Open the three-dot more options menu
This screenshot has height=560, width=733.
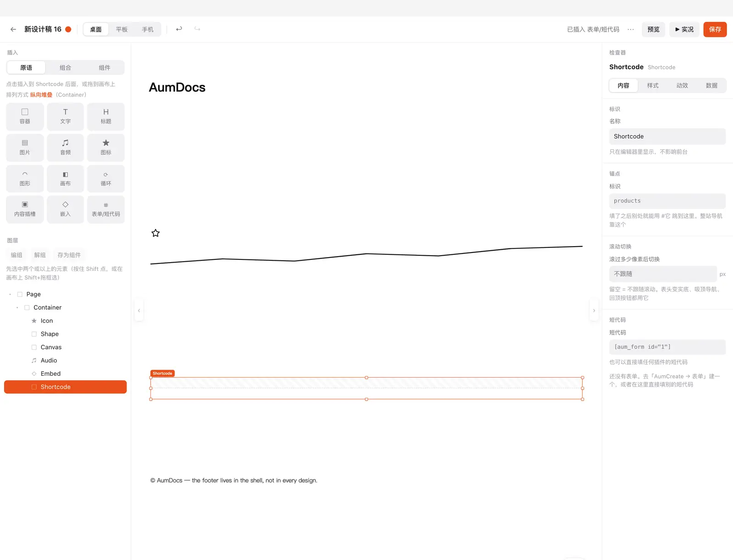coord(631,29)
